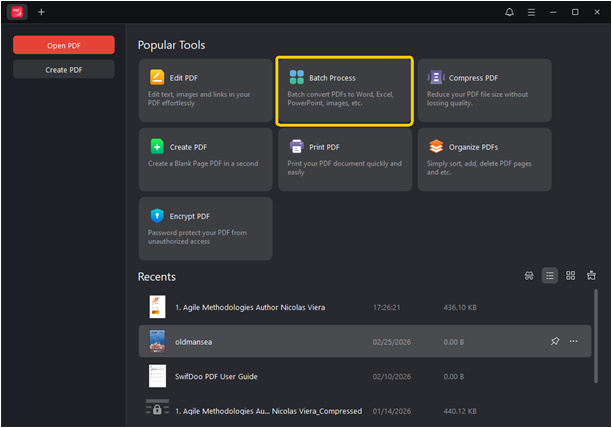This screenshot has width=612, height=428.
Task: Launch the Batch Process tool
Action: (344, 91)
